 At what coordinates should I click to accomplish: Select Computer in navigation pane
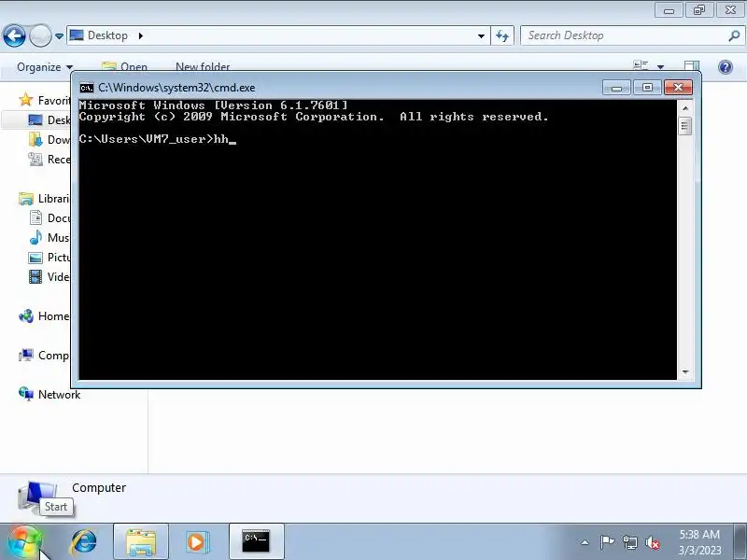pos(44,356)
